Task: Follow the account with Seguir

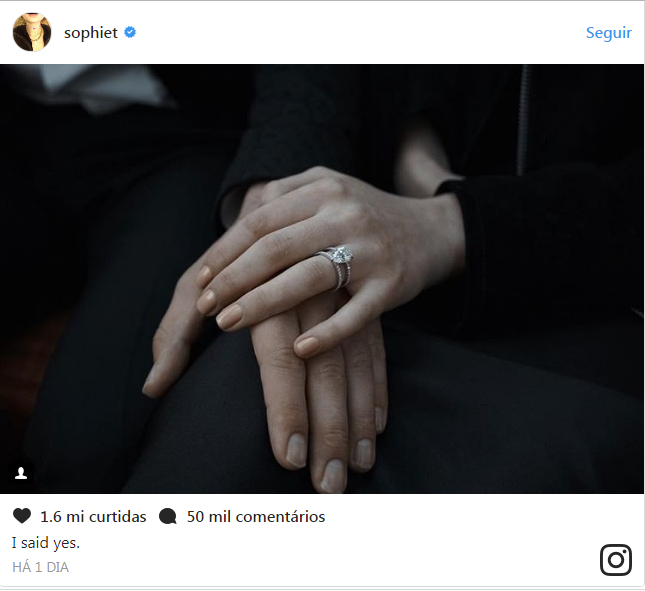Action: point(608,33)
